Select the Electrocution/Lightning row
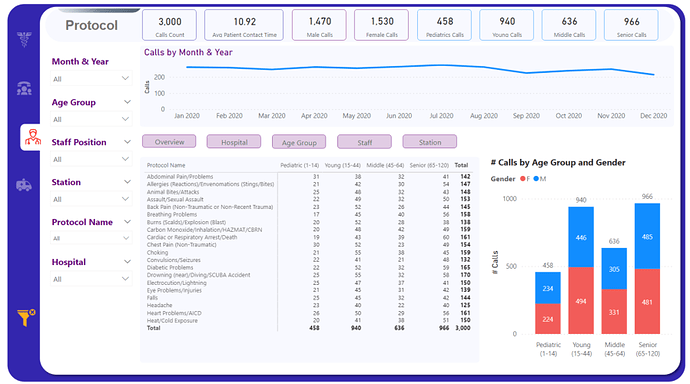 (308, 283)
